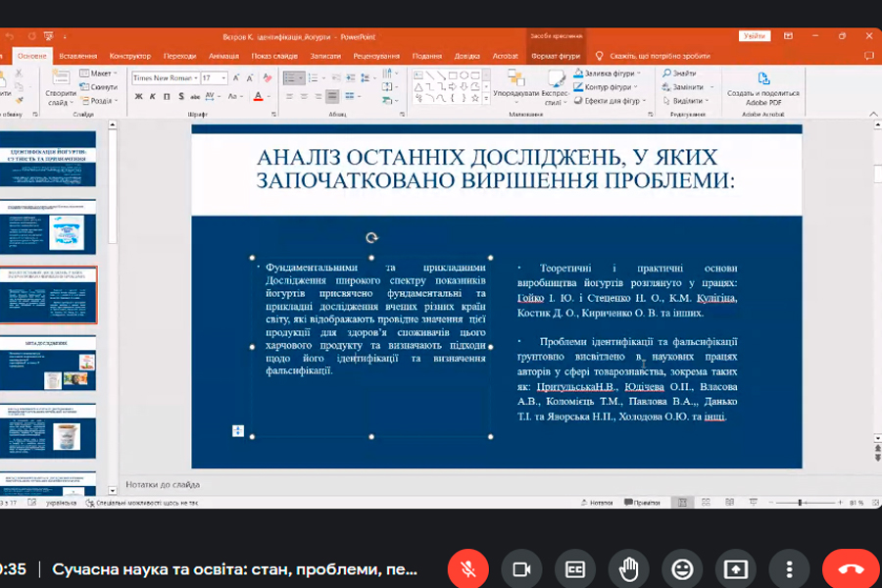Turn on closed captions
This screenshot has width=882, height=588.
point(575,568)
